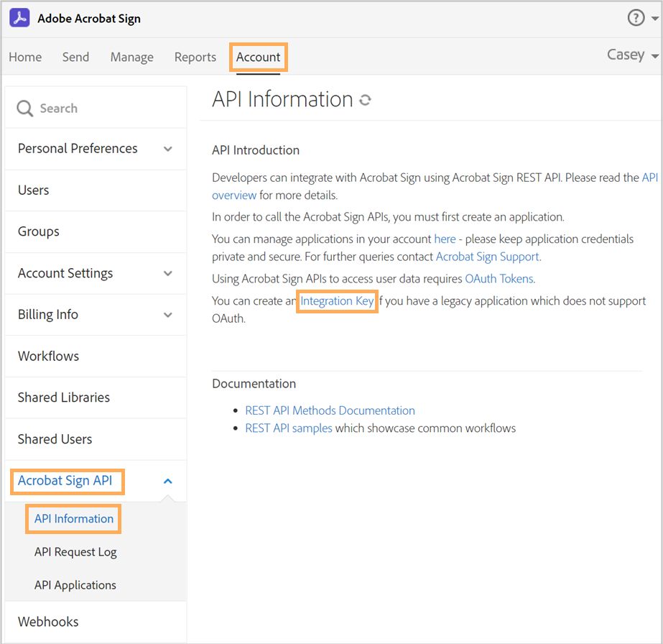Screen dimensions: 663x644
Task: Open the Reports tab
Action: [195, 57]
